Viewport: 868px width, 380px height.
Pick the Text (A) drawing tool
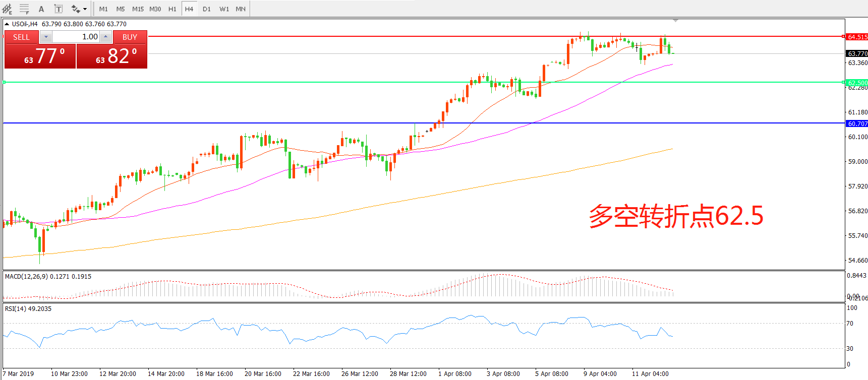pyautogui.click(x=41, y=9)
